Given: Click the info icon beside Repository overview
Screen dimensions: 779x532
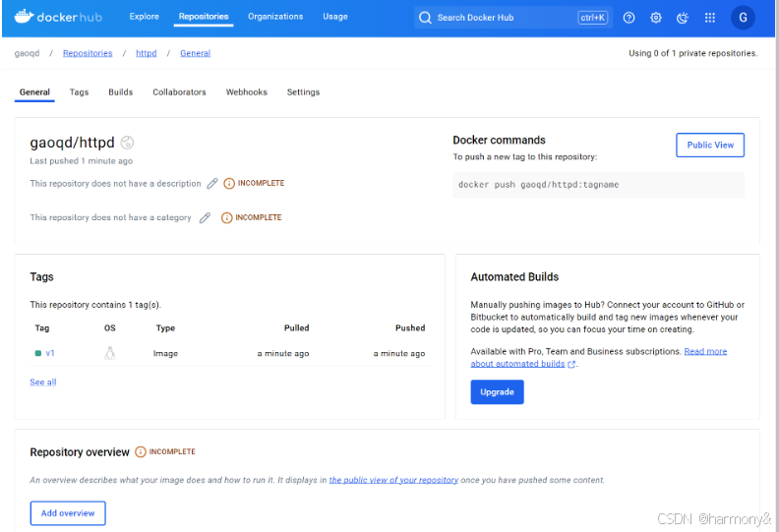Looking at the screenshot, I should coord(141,451).
